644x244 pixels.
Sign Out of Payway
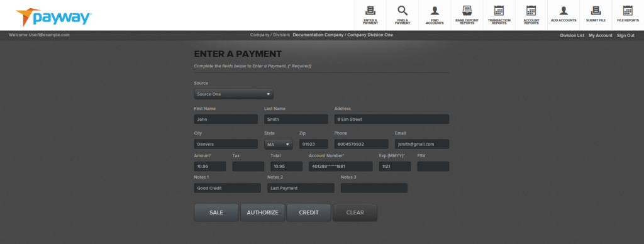click(x=626, y=35)
